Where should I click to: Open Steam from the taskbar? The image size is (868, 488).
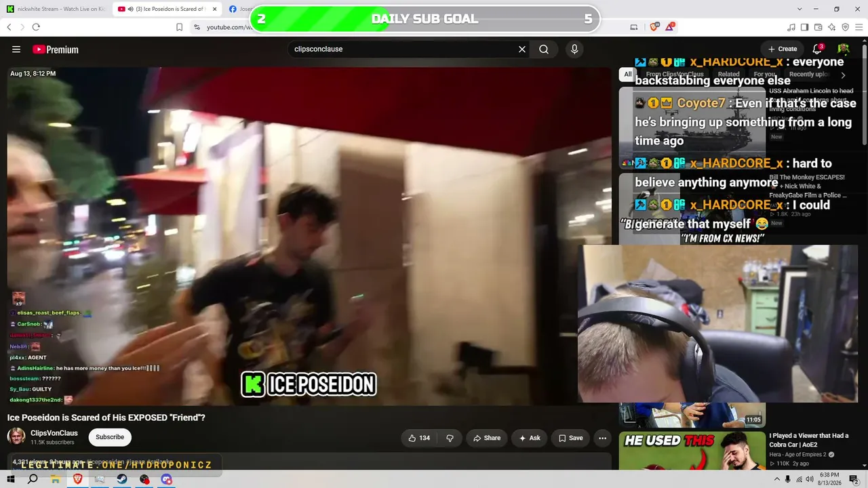tap(122, 479)
